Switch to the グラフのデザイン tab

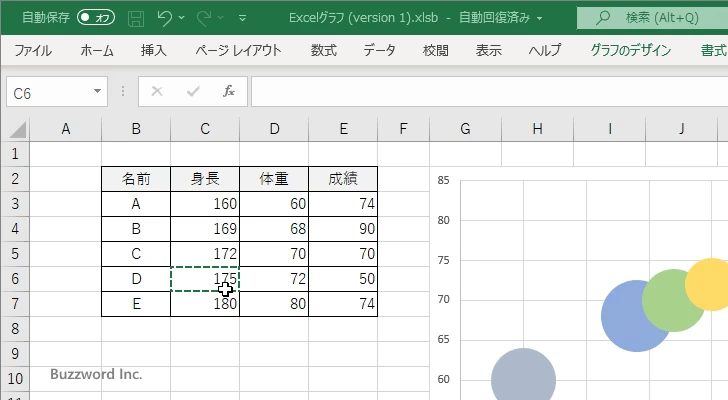(x=630, y=50)
